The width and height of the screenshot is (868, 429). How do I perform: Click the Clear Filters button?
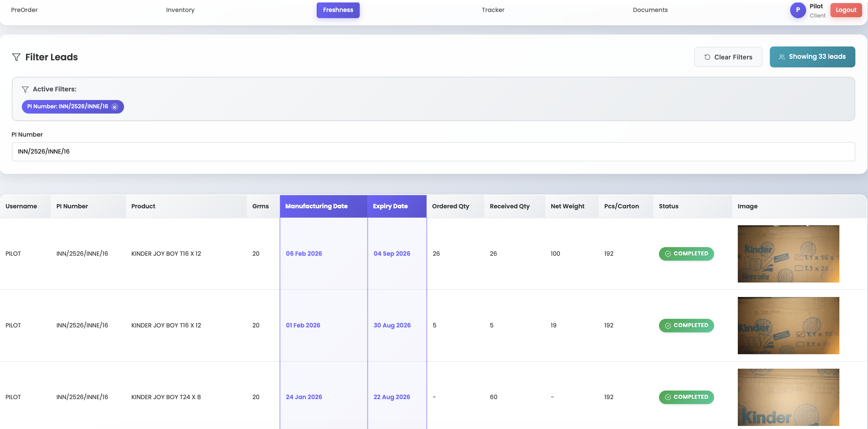click(x=728, y=57)
